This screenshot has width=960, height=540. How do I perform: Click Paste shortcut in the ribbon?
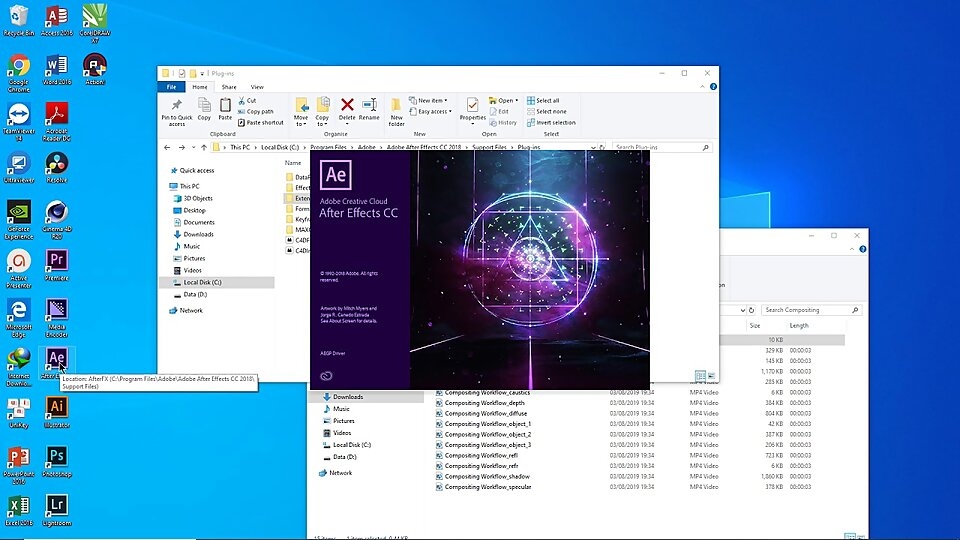pos(261,122)
